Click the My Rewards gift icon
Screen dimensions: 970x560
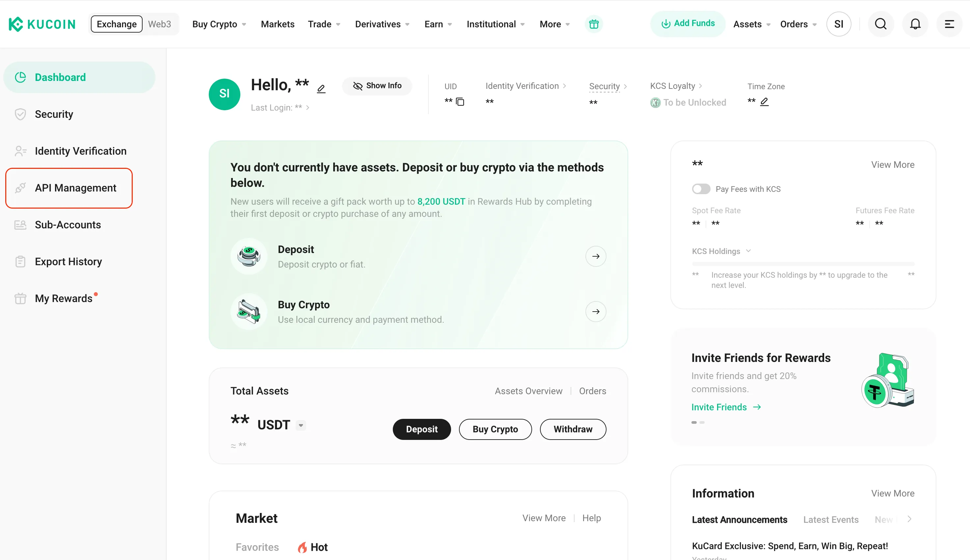(20, 298)
